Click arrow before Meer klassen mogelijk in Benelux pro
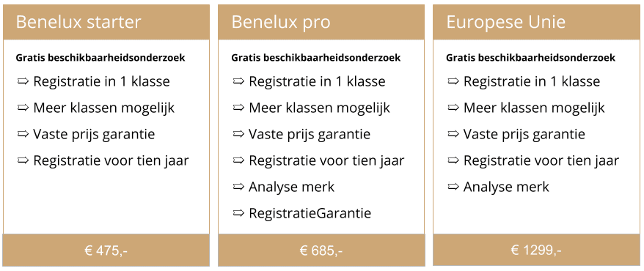 [x=238, y=108]
